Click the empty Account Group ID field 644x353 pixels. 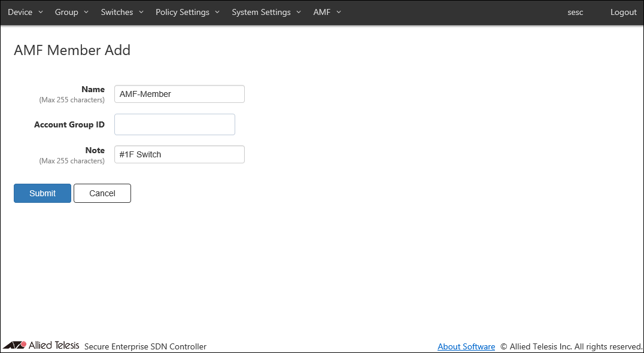tap(175, 124)
